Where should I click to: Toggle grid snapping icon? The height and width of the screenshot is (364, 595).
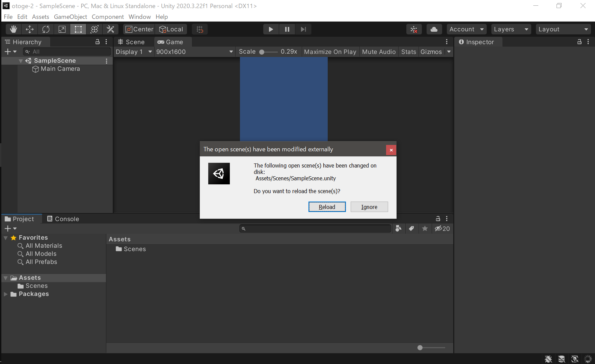pos(200,29)
